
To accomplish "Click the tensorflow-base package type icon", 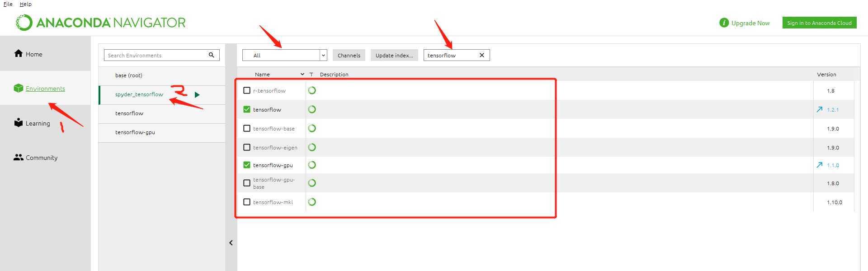I will (312, 128).
